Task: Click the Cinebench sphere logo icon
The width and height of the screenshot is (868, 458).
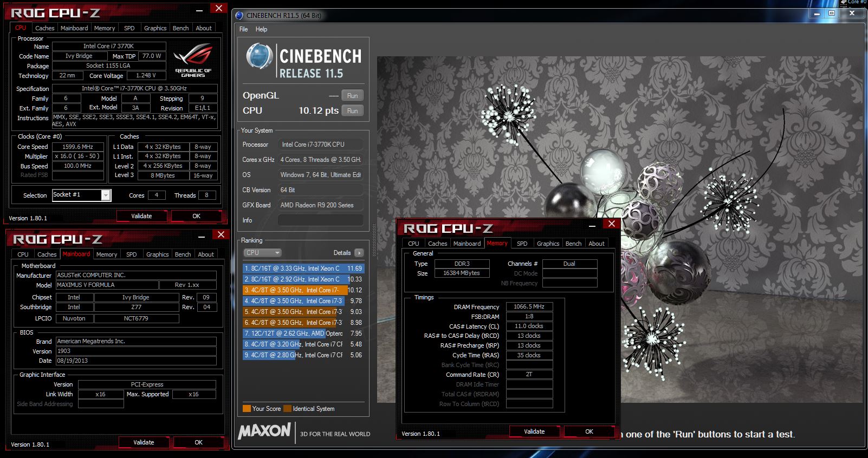Action: click(259, 56)
